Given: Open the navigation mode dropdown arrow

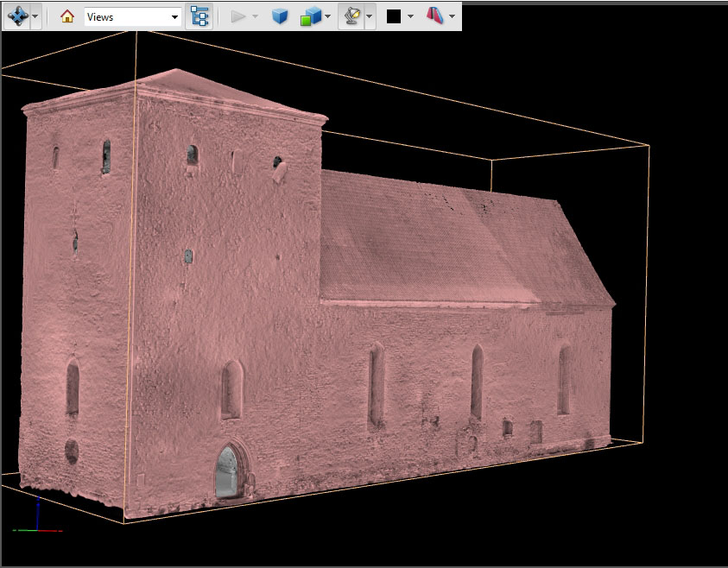Looking at the screenshot, I should [35, 16].
